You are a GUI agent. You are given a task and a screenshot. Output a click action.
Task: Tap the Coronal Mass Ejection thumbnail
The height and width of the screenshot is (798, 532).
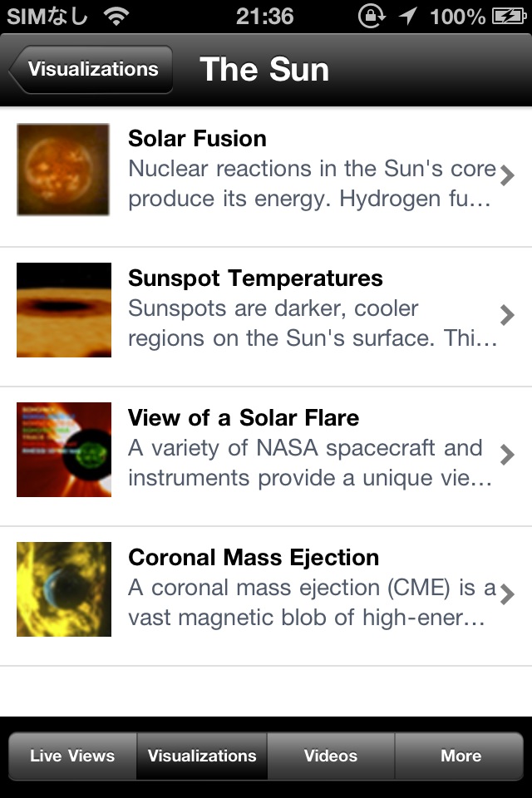click(x=63, y=589)
